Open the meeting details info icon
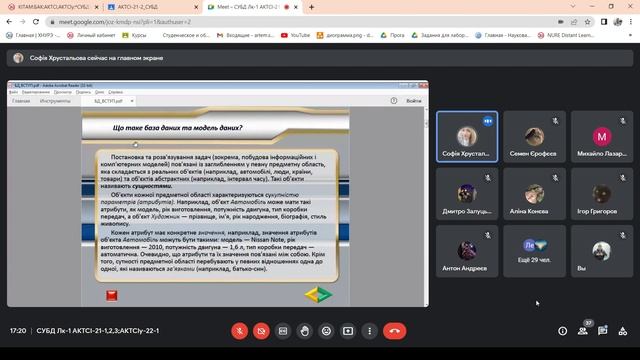Screen dimensions: 640x360 pos(562,331)
